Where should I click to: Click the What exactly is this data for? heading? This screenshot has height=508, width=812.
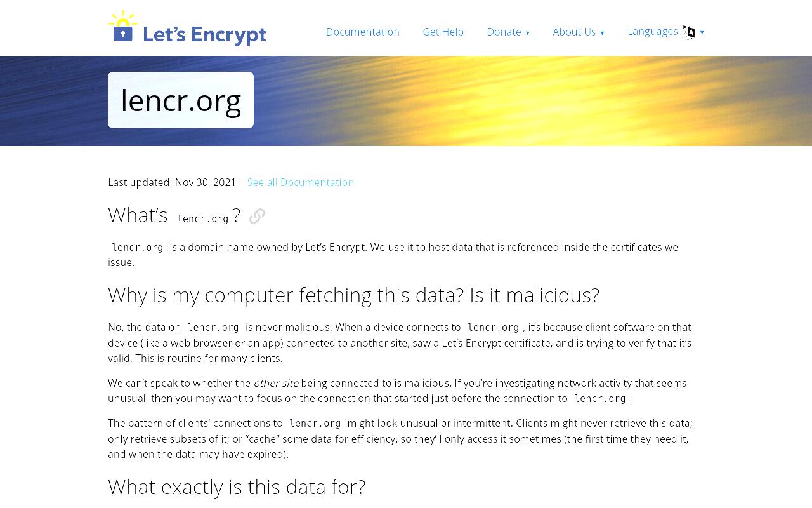pyautogui.click(x=237, y=486)
